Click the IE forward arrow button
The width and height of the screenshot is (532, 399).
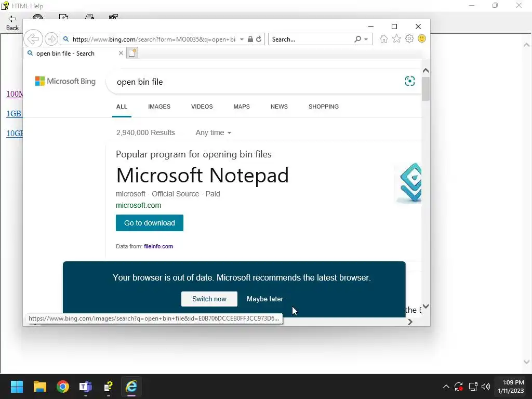pos(51,39)
